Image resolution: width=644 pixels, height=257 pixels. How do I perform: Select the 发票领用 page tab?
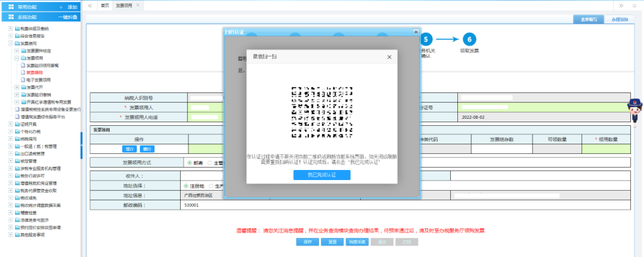tap(123, 5)
